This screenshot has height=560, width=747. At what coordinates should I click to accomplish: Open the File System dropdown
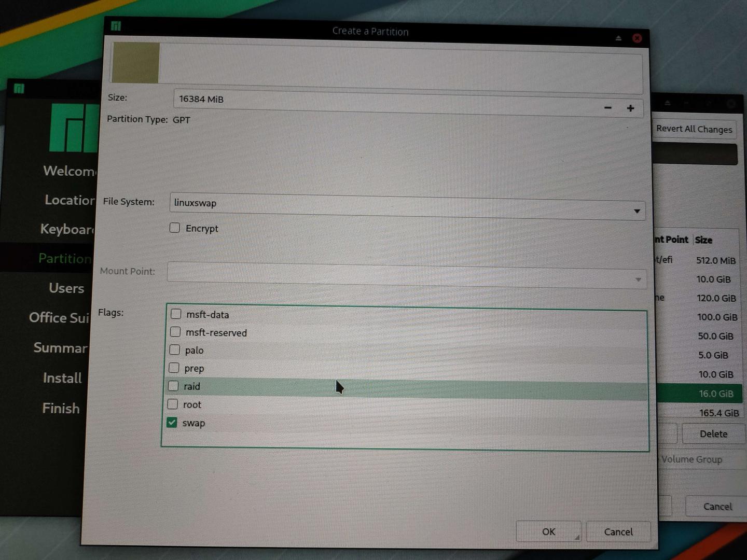pos(637,211)
